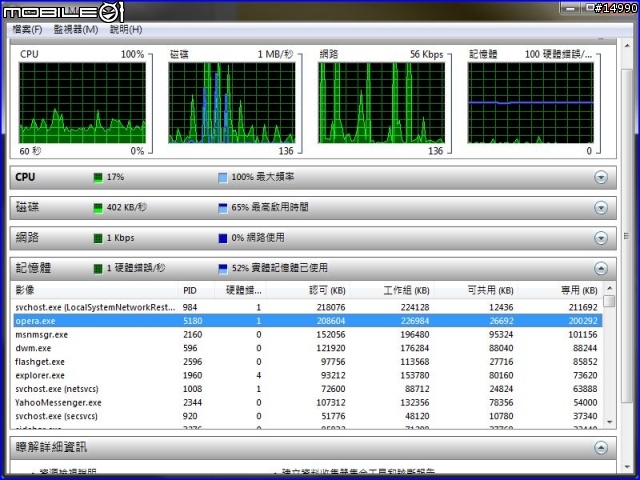Click the light blue 100% 最大頻率 indicator
The height and width of the screenshot is (480, 640).
coord(223,178)
